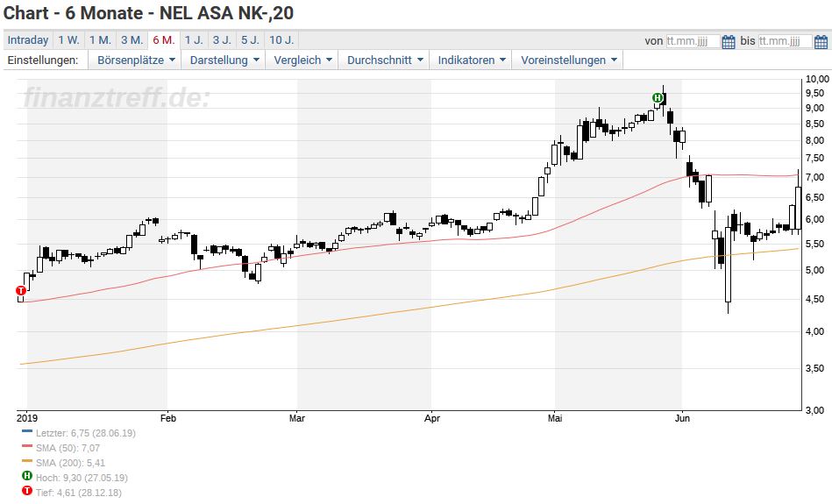Click legend text 'SMA (200): 5,41'
Viewport: 832px width, 504px height.
point(70,463)
